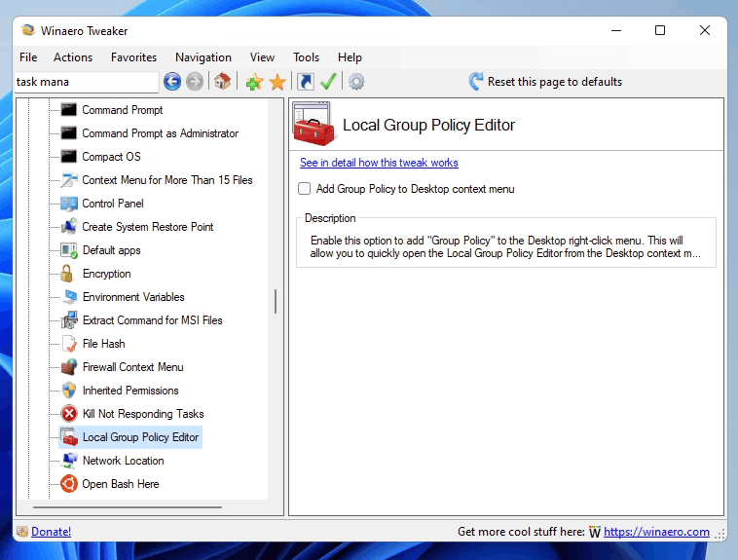The width and height of the screenshot is (738, 560).
Task: Click the Home toolbar icon
Action: 223,82
